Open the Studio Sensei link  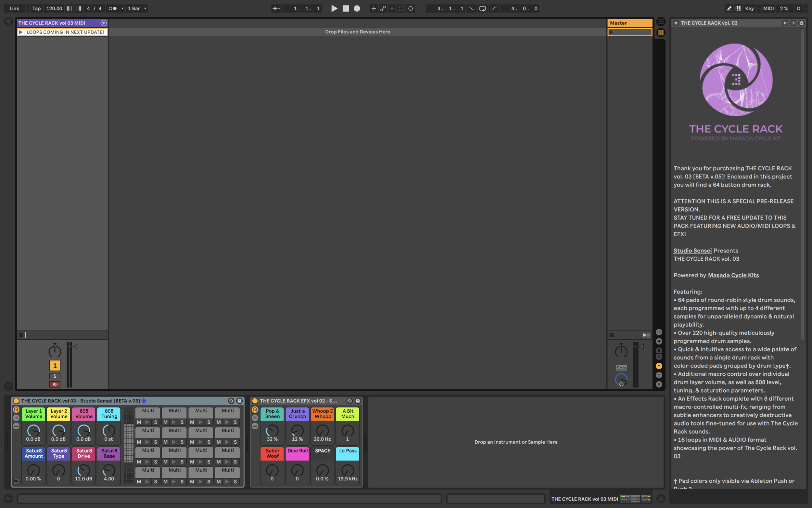click(x=692, y=251)
